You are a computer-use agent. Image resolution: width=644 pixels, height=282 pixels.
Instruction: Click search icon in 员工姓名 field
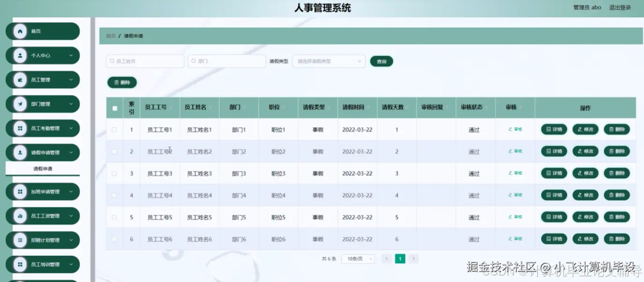point(112,61)
